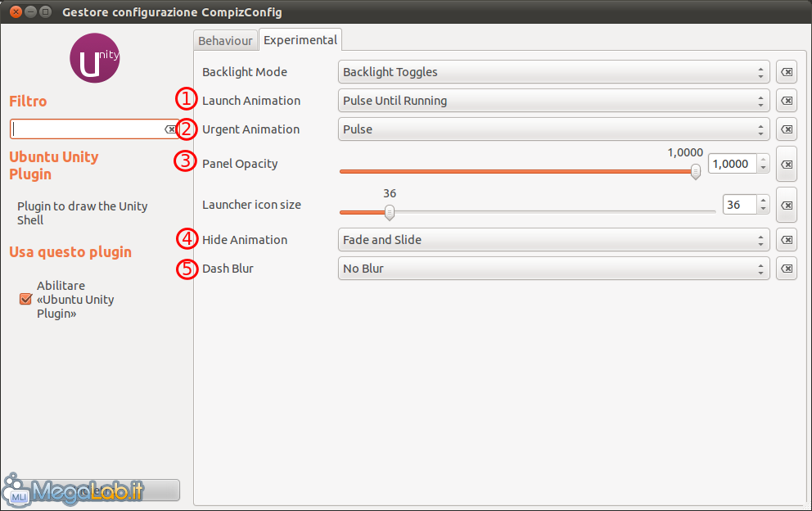Click the Hide Animation label
Screen dimensions: 812x511
pos(245,240)
